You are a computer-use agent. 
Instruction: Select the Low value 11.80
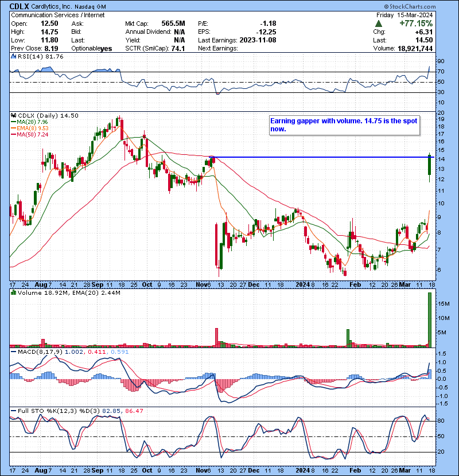49,40
